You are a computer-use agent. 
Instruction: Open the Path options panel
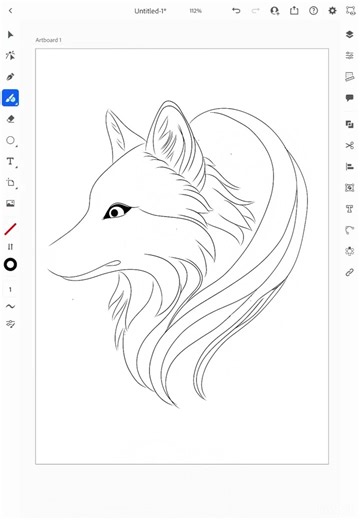[349, 230]
